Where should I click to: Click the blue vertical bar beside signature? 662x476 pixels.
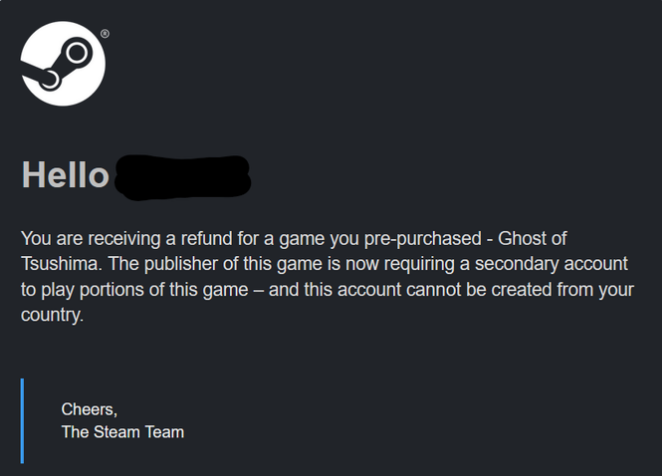[22, 420]
